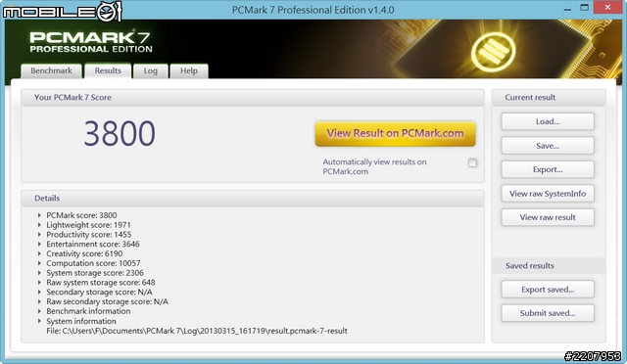Click the Export... button

548,169
